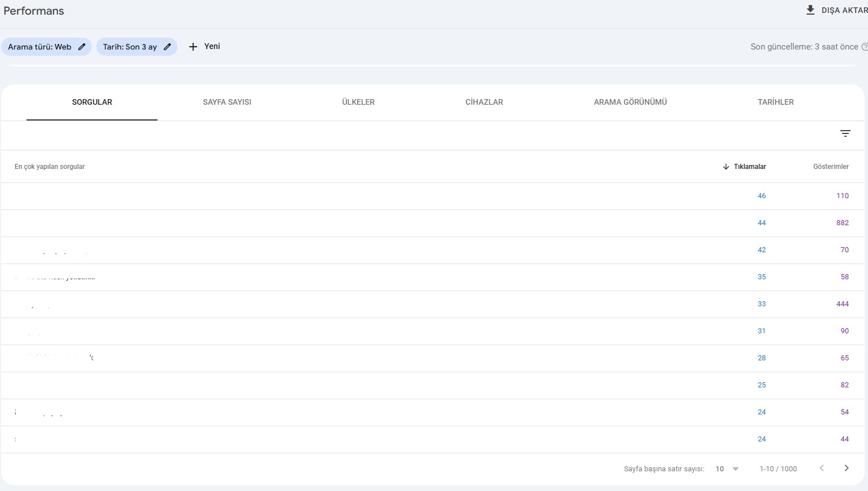Edit the Arama türü: Web filter chip
868x491 pixels.
[x=46, y=47]
